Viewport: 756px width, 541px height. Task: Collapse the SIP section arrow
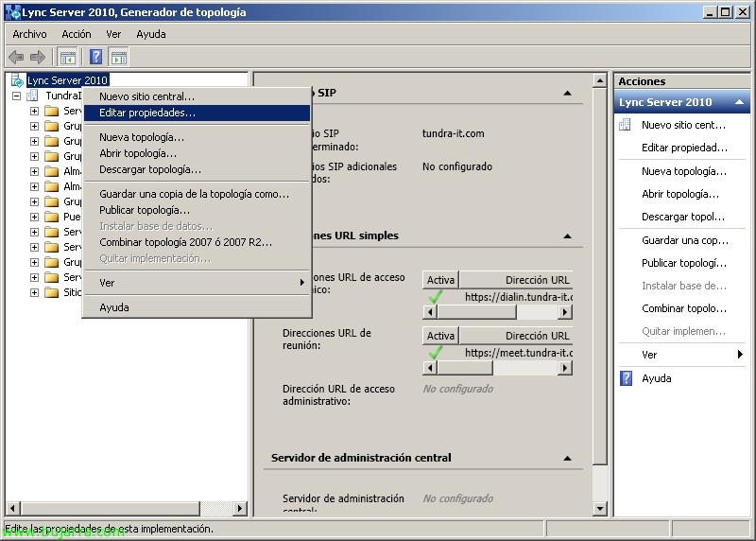tap(568, 93)
